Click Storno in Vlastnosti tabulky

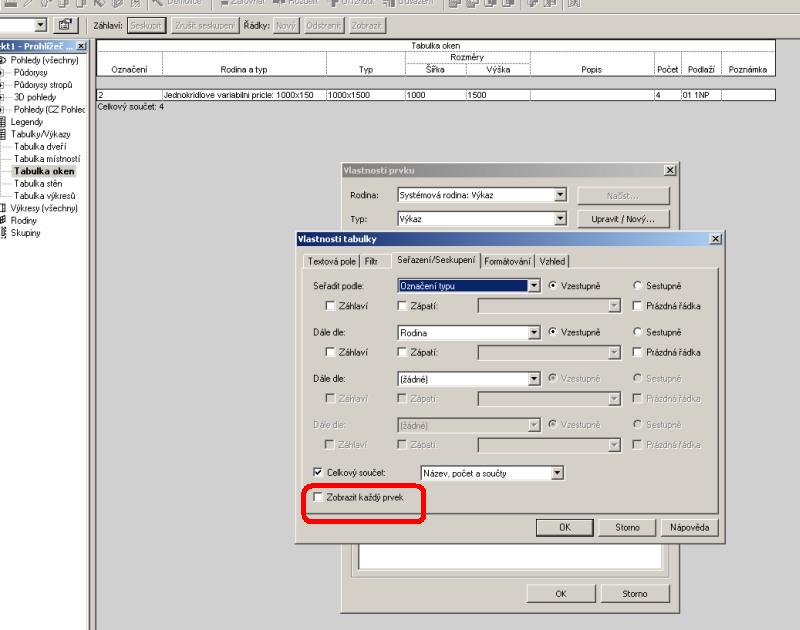627,527
